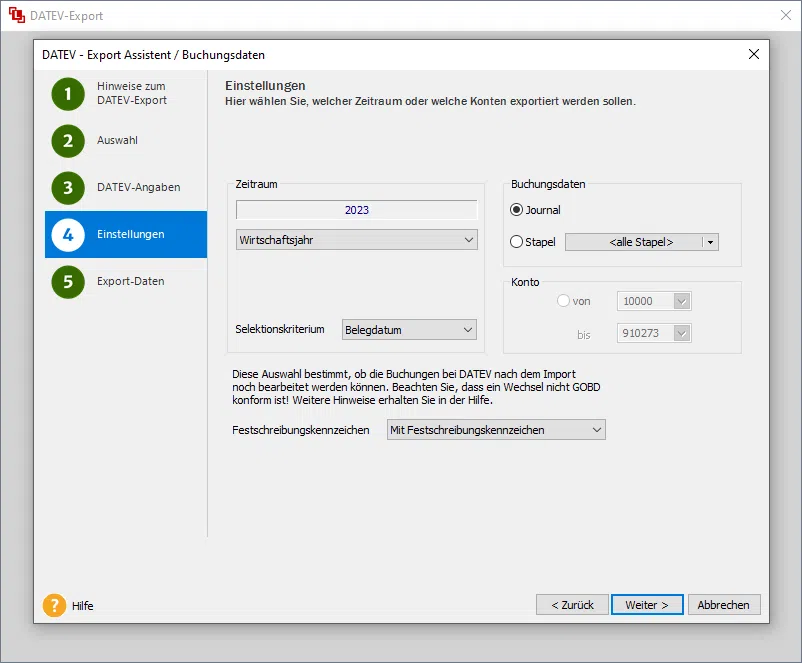Click the 2023 year field

tap(356, 210)
